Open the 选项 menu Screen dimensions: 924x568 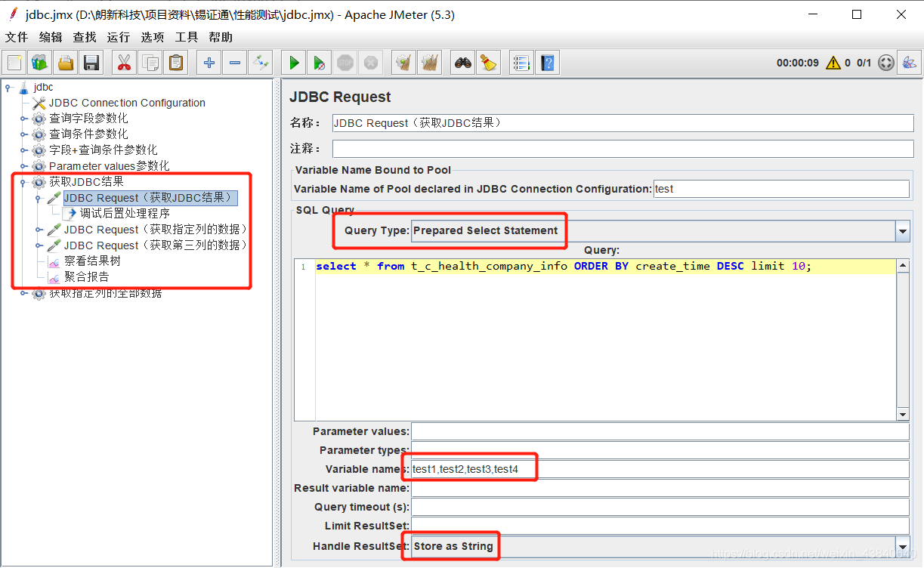point(153,37)
